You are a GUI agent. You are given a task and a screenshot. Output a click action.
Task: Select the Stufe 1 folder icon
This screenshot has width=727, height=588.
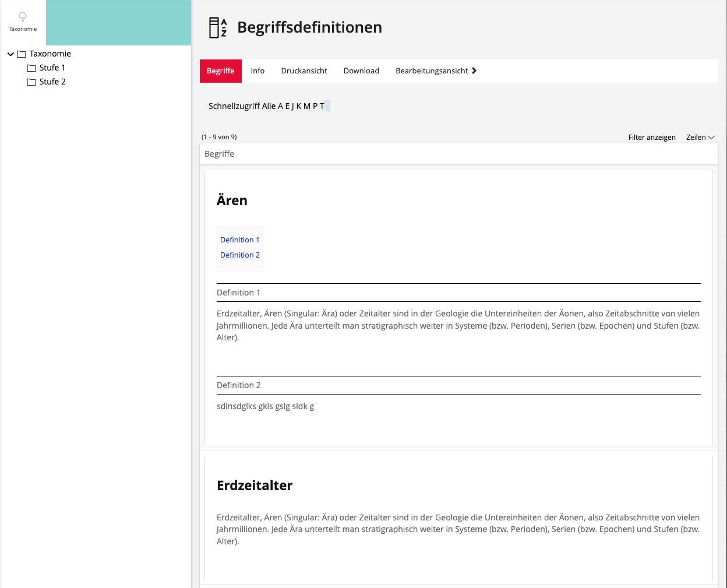click(31, 68)
